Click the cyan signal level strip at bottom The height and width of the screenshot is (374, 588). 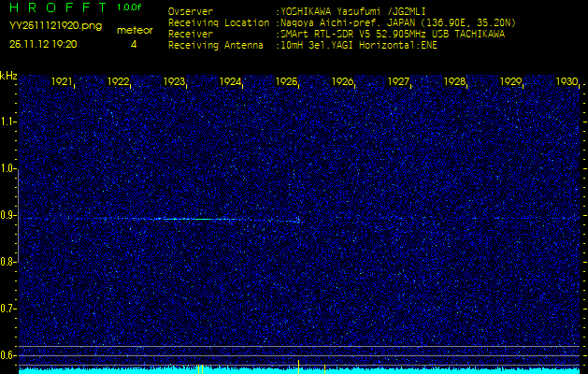click(x=299, y=371)
